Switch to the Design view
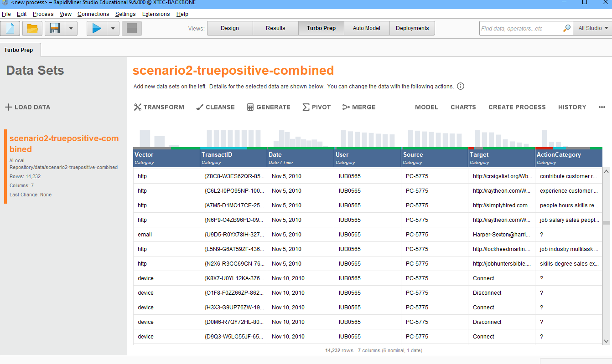 pyautogui.click(x=230, y=28)
